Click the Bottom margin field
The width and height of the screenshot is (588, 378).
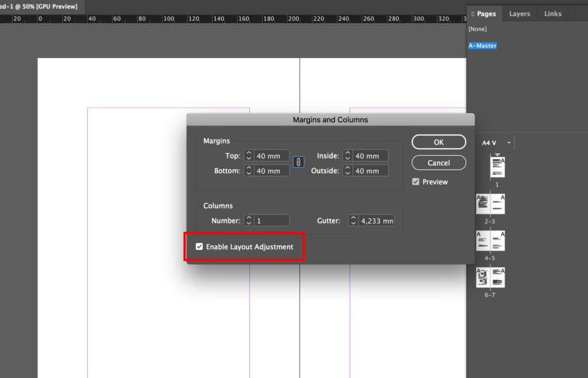272,171
